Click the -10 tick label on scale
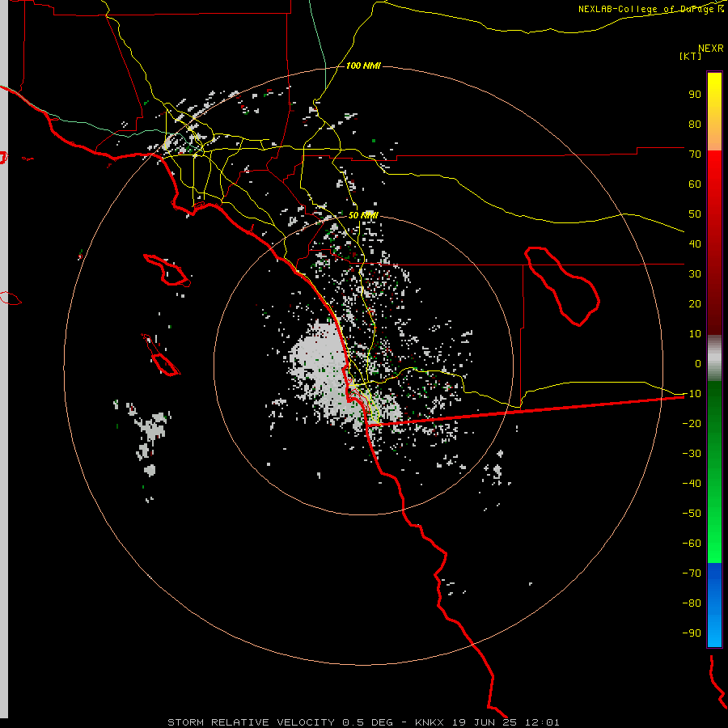728x728 pixels. click(x=692, y=394)
